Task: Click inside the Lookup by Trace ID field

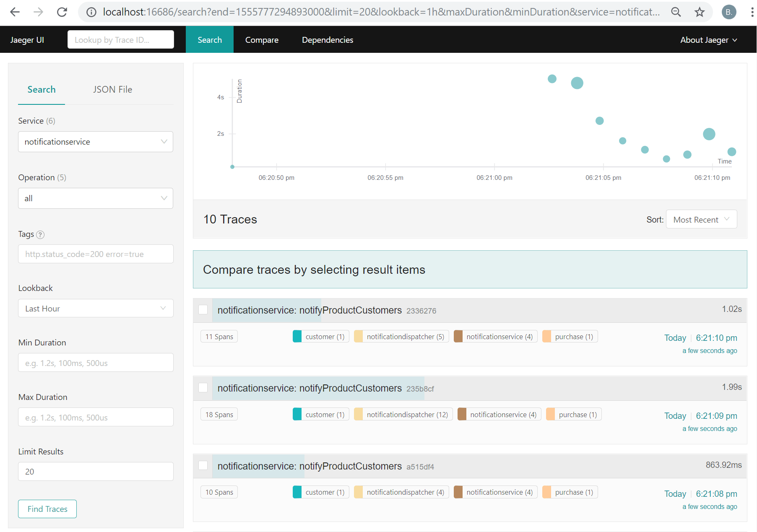Action: coord(120,39)
